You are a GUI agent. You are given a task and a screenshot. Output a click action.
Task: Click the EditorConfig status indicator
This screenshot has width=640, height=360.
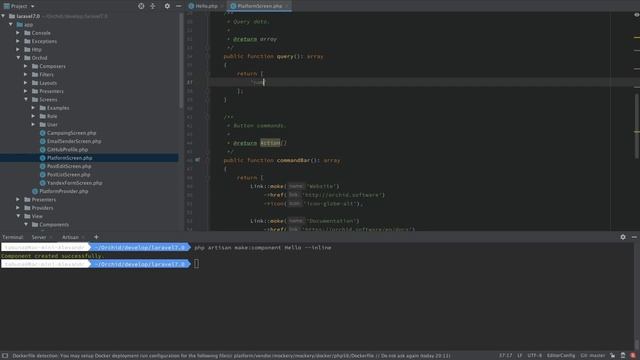pyautogui.click(x=561, y=356)
